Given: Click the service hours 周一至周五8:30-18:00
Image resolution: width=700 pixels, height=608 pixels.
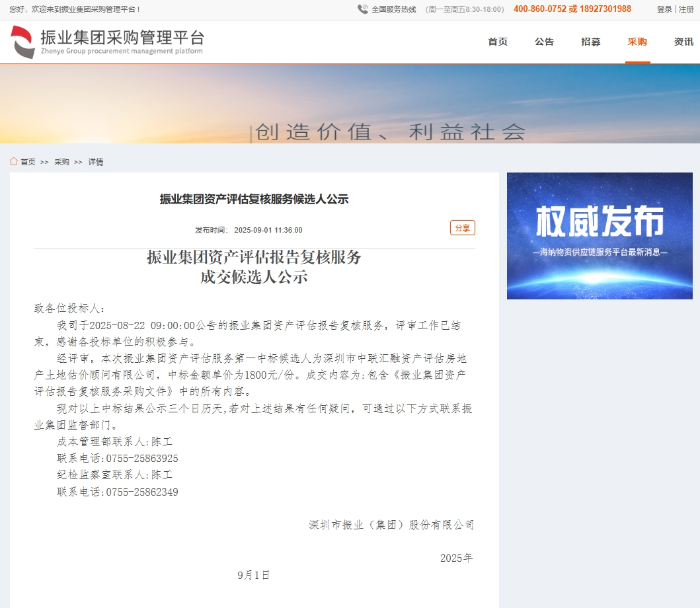Looking at the screenshot, I should [465, 9].
